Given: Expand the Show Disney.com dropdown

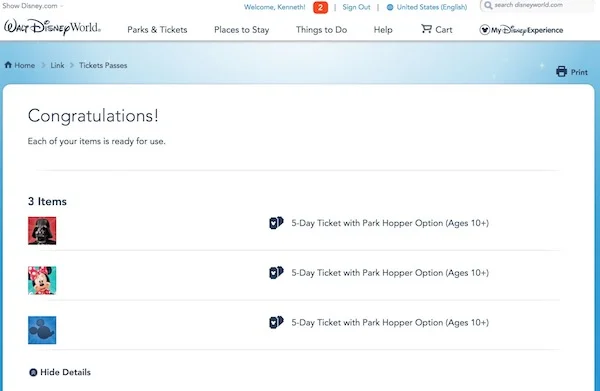Looking at the screenshot, I should coord(33,6).
